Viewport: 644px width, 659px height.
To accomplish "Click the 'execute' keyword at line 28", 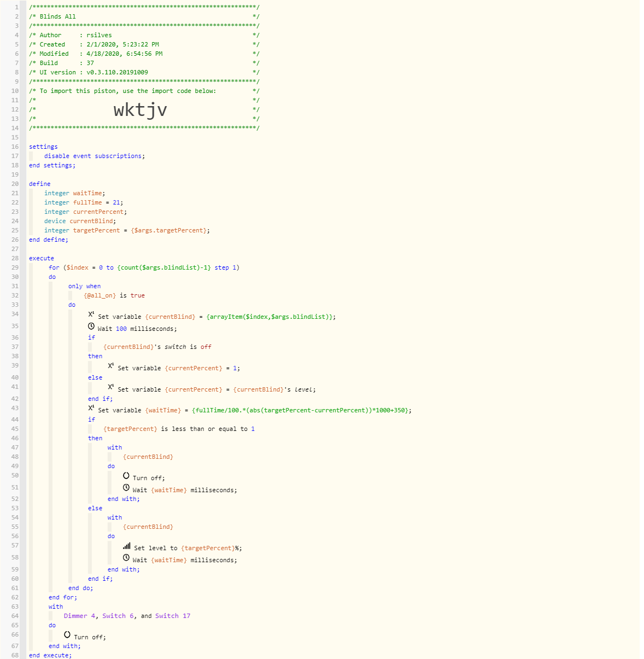I will (x=42, y=258).
